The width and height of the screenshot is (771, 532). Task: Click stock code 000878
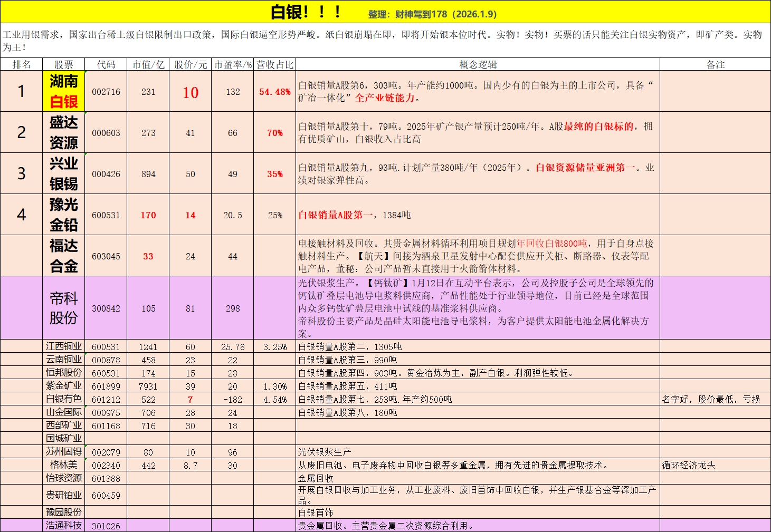click(x=106, y=360)
